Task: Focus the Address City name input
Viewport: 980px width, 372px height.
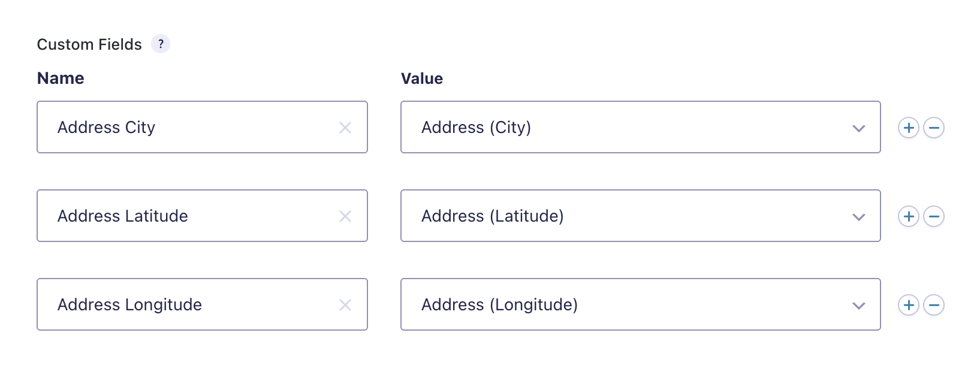Action: (192, 128)
